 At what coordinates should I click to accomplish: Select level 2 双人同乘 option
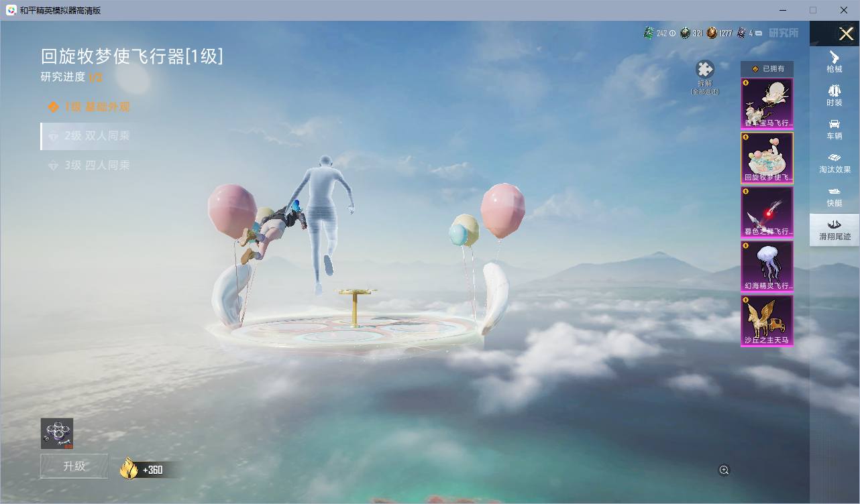(89, 136)
